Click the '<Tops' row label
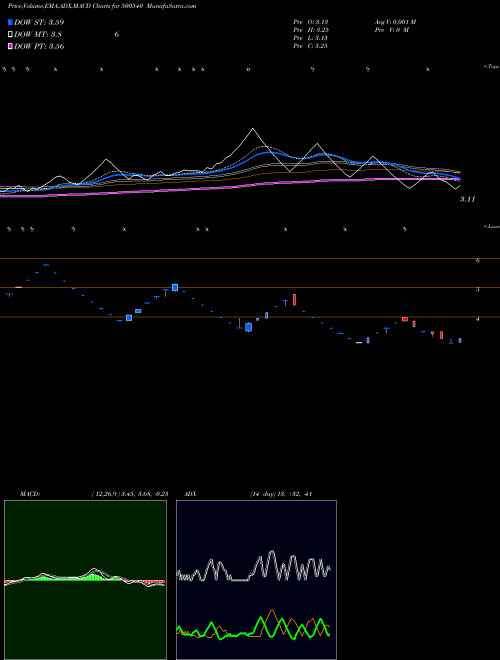Viewport: 500px width, 660px height. click(x=491, y=67)
